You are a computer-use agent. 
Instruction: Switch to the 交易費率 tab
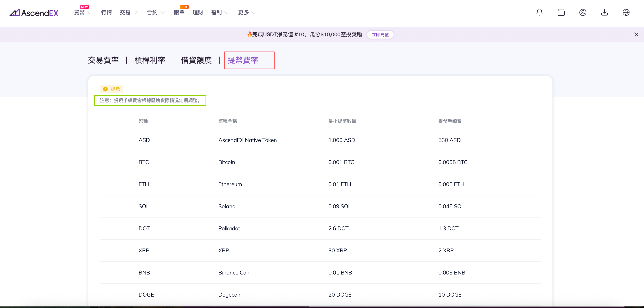click(x=103, y=60)
